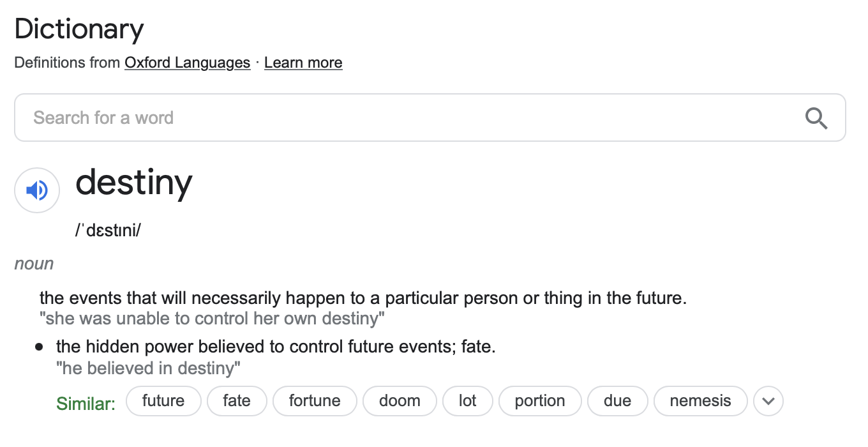Pick the 'portion' synonym chip

click(540, 401)
